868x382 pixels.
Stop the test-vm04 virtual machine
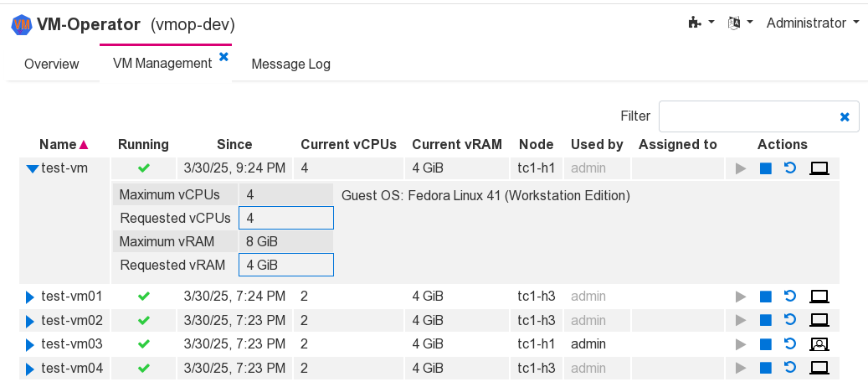click(765, 368)
